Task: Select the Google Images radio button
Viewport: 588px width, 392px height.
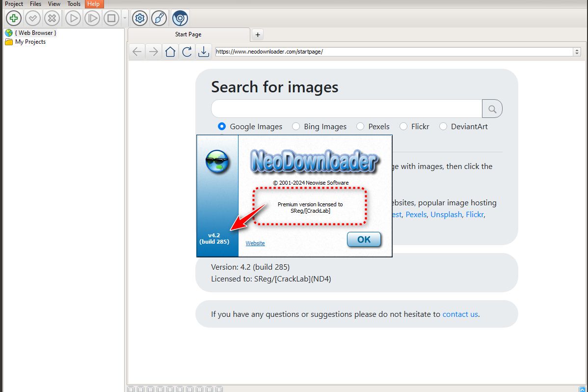Action: (222, 127)
